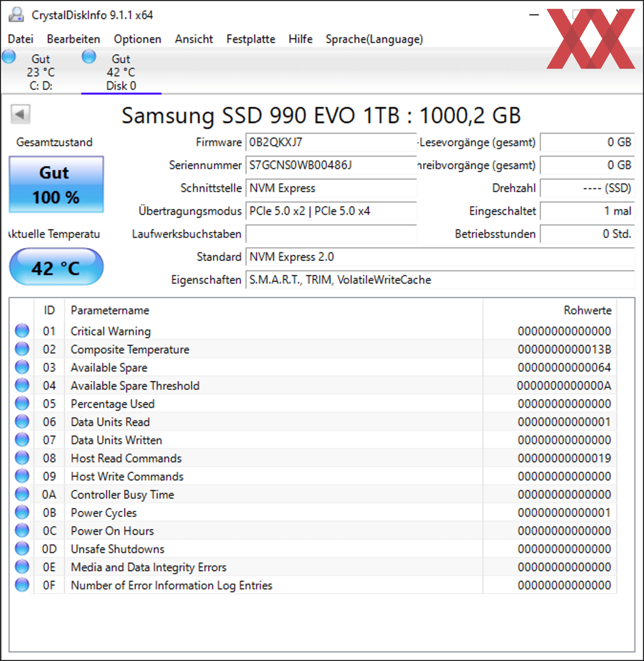This screenshot has width=644, height=661.
Task: Click the Drehzahl value field
Action: coord(587,188)
